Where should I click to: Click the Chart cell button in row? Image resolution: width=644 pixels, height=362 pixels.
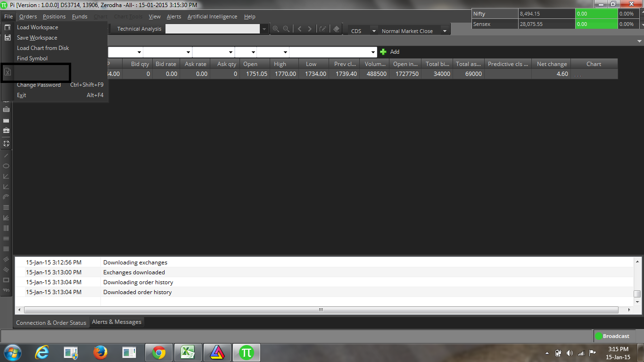click(594, 74)
